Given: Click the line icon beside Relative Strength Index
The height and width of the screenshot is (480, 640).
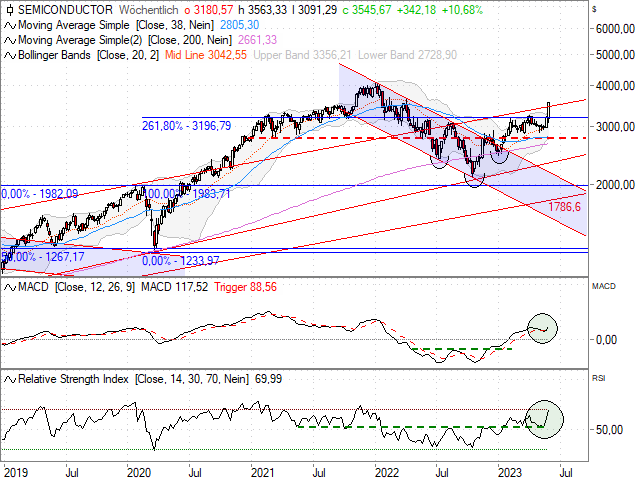Looking at the screenshot, I should (x=10, y=380).
